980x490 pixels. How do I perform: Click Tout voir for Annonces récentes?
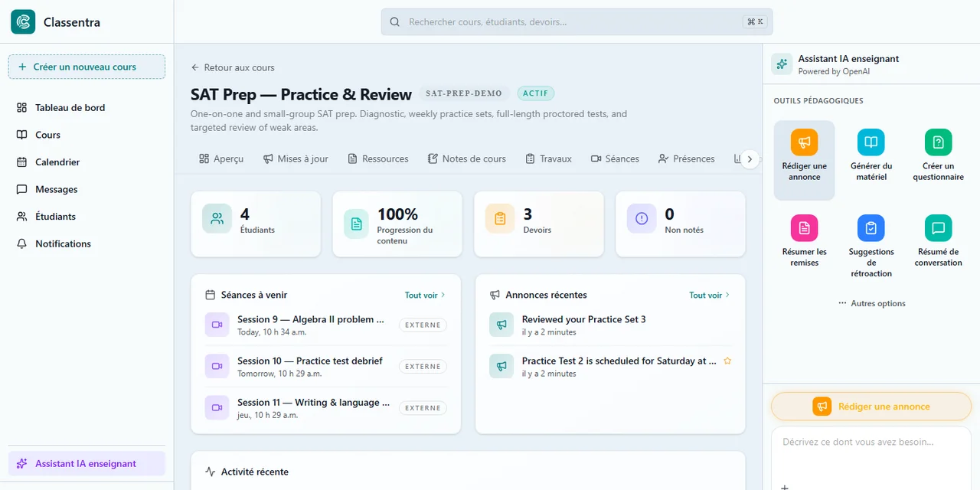[710, 295]
